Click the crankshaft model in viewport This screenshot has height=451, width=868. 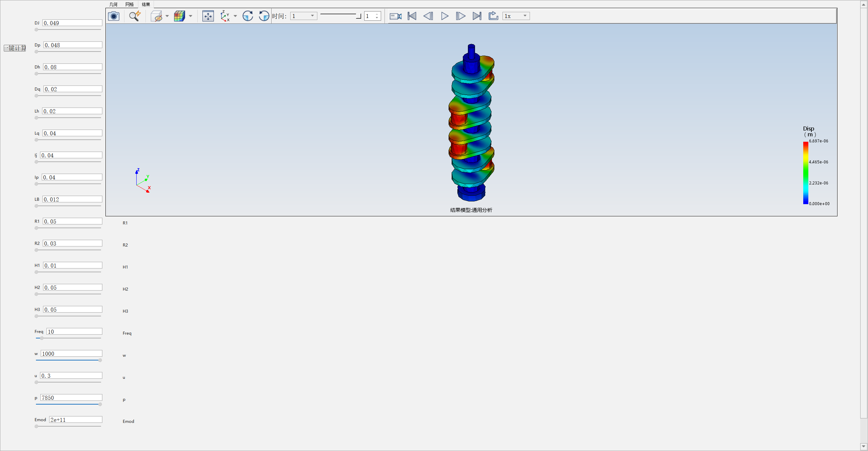pos(471,122)
